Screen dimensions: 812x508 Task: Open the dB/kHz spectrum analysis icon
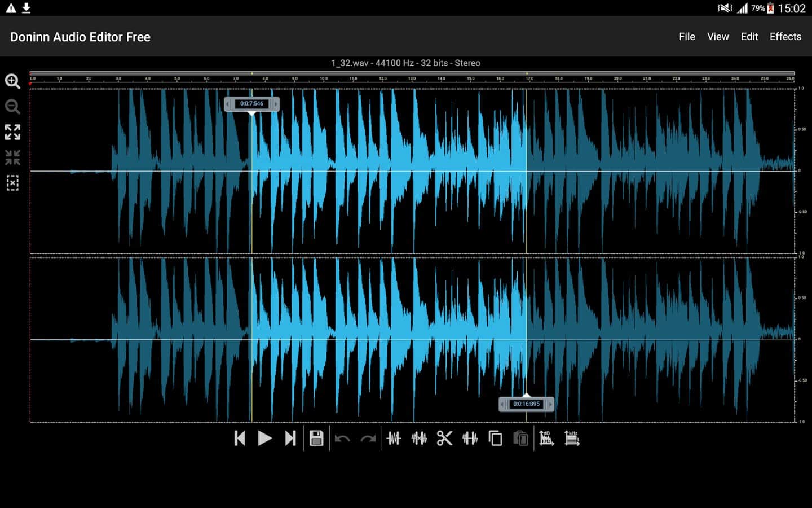[x=546, y=439]
